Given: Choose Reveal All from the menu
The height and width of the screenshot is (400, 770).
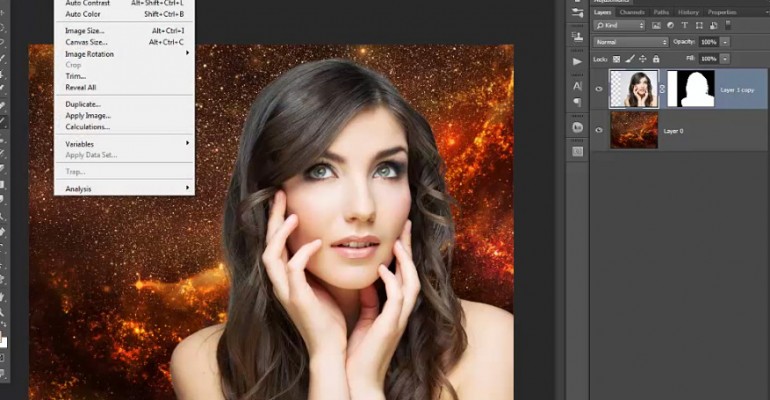Looking at the screenshot, I should click(x=124, y=87).
